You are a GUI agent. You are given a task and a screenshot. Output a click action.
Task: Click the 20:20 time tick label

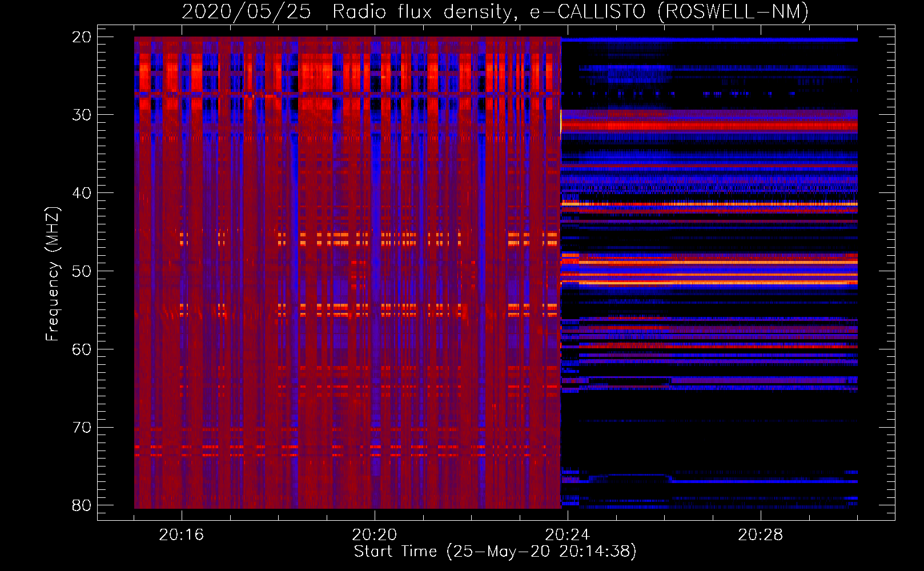(x=375, y=535)
